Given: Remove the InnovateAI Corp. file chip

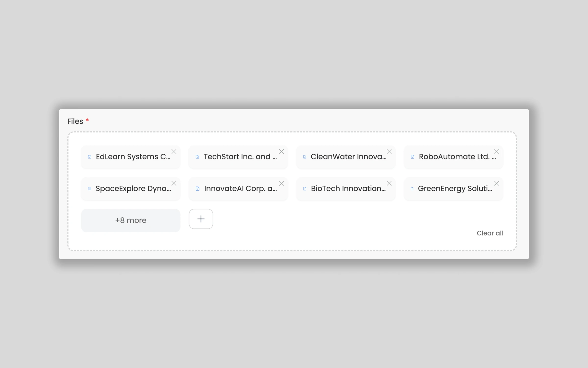Looking at the screenshot, I should [282, 184].
